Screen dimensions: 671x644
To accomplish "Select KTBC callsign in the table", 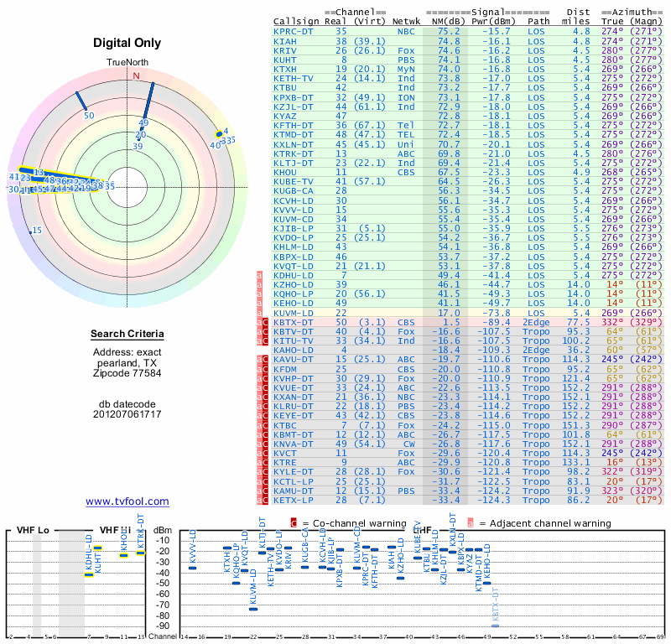I will (x=285, y=425).
